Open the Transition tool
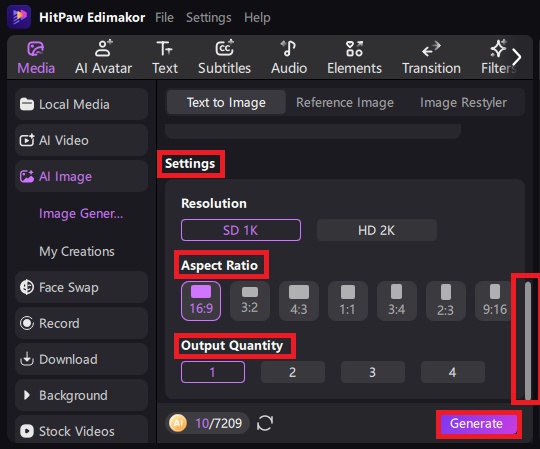The width and height of the screenshot is (540, 449). click(x=431, y=57)
